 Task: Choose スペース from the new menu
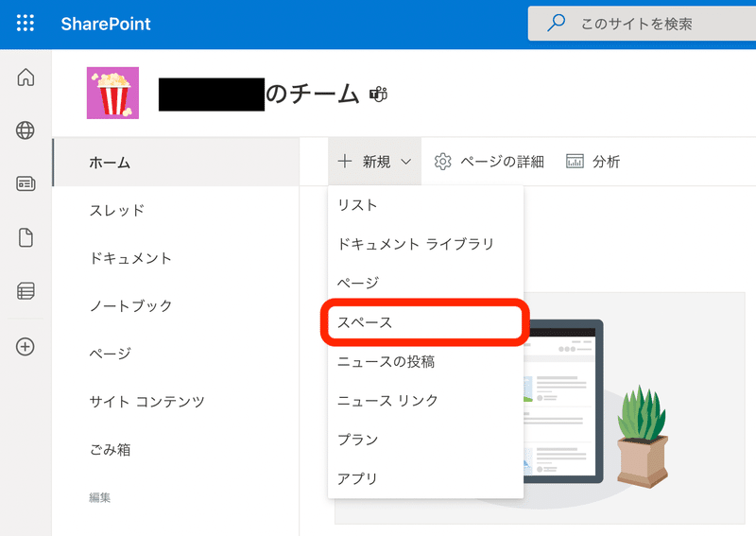(x=426, y=322)
